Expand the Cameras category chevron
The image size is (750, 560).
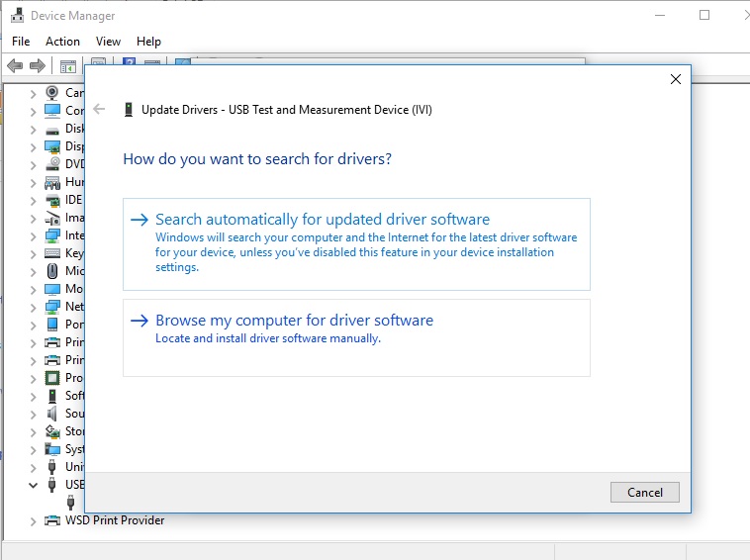click(x=33, y=93)
